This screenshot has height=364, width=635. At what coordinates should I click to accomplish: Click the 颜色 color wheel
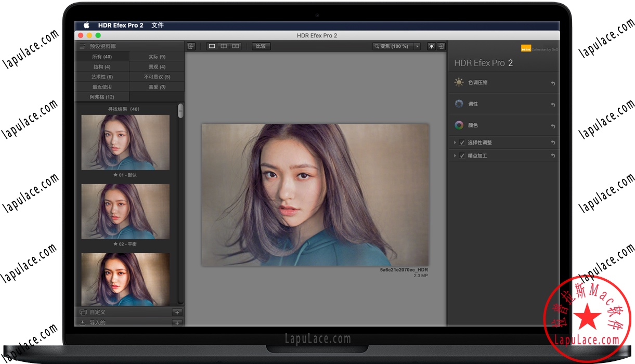[459, 125]
